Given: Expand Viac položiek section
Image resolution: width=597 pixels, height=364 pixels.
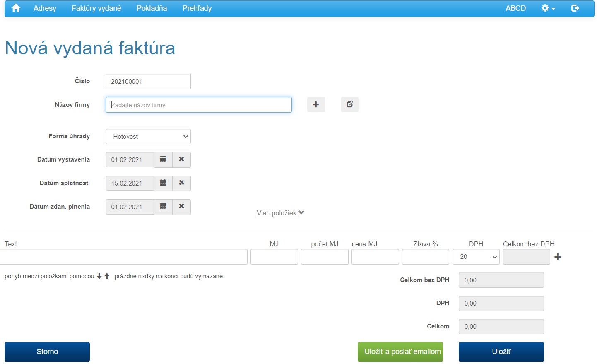Looking at the screenshot, I should (280, 213).
